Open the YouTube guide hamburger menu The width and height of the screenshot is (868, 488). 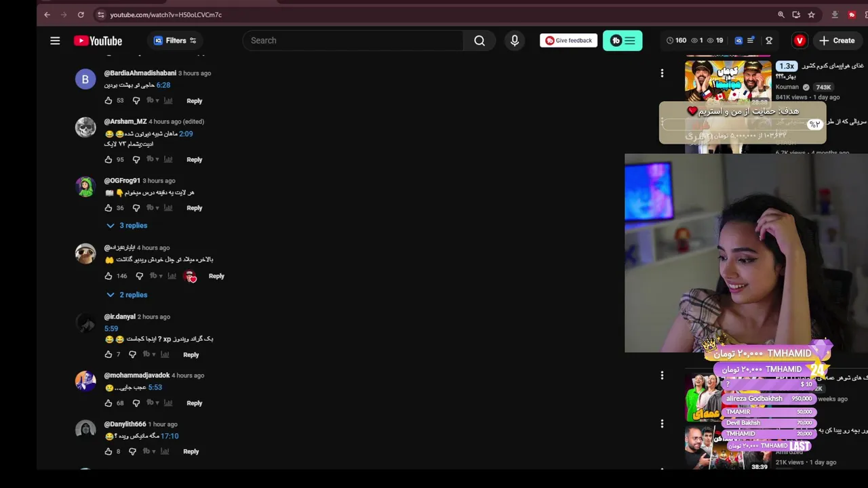(55, 41)
